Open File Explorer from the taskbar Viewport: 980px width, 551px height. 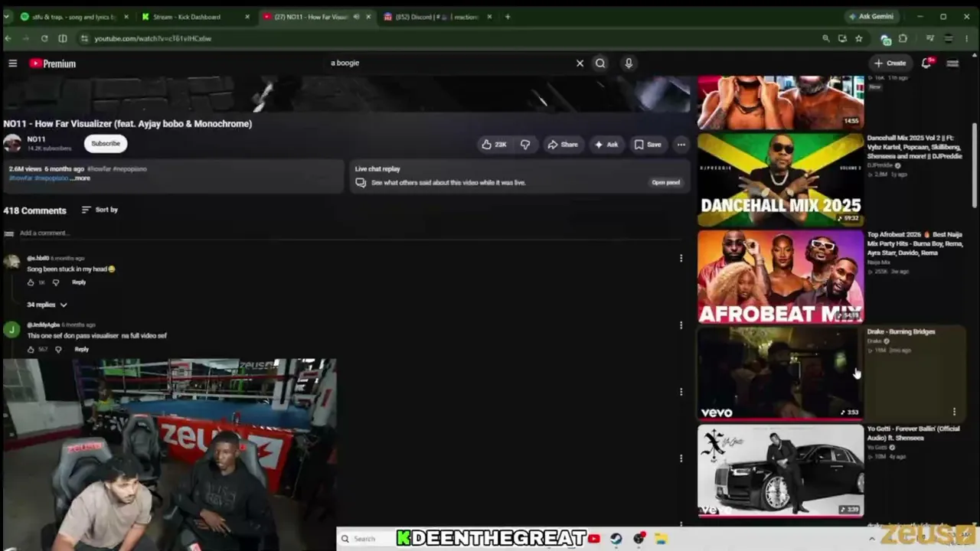[x=661, y=539]
